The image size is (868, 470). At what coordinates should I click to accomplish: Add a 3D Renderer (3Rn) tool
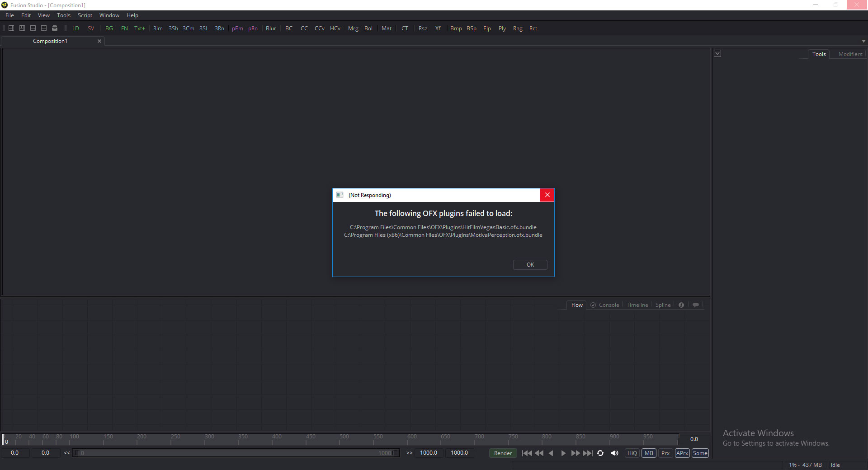tap(219, 28)
